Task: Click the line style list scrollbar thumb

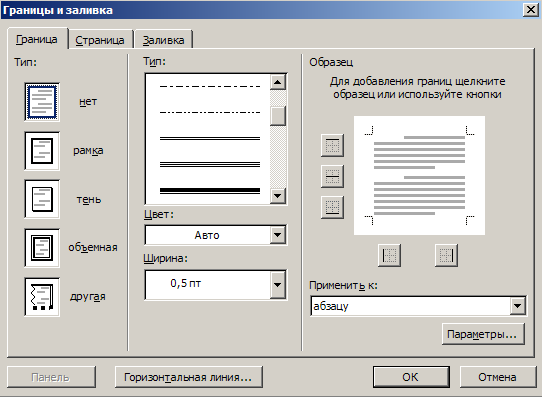Action: click(x=278, y=115)
